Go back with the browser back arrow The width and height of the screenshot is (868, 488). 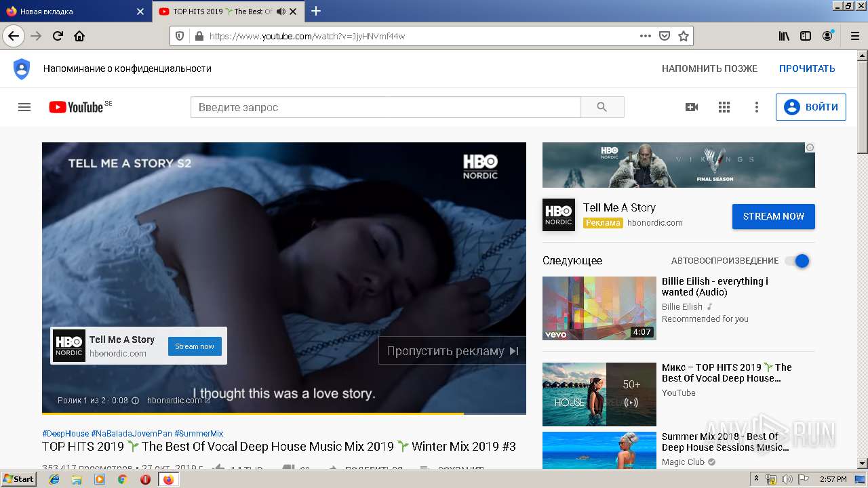14,36
